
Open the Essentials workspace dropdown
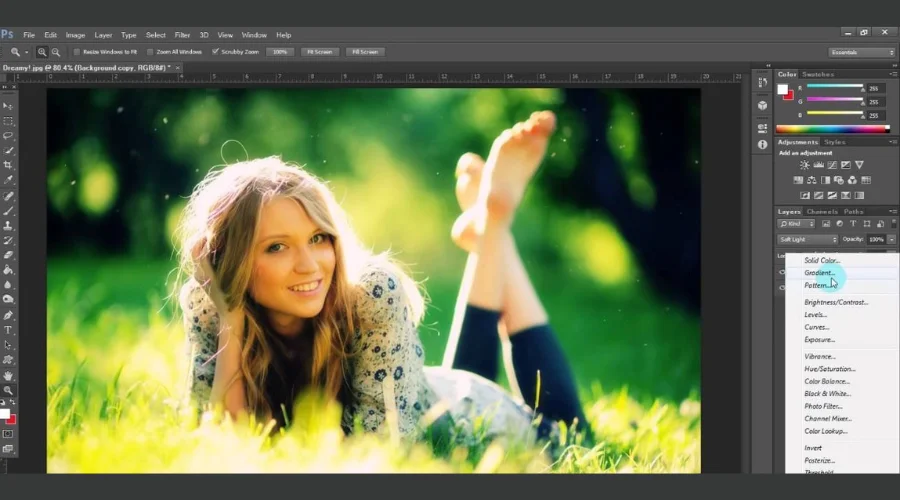click(x=862, y=52)
